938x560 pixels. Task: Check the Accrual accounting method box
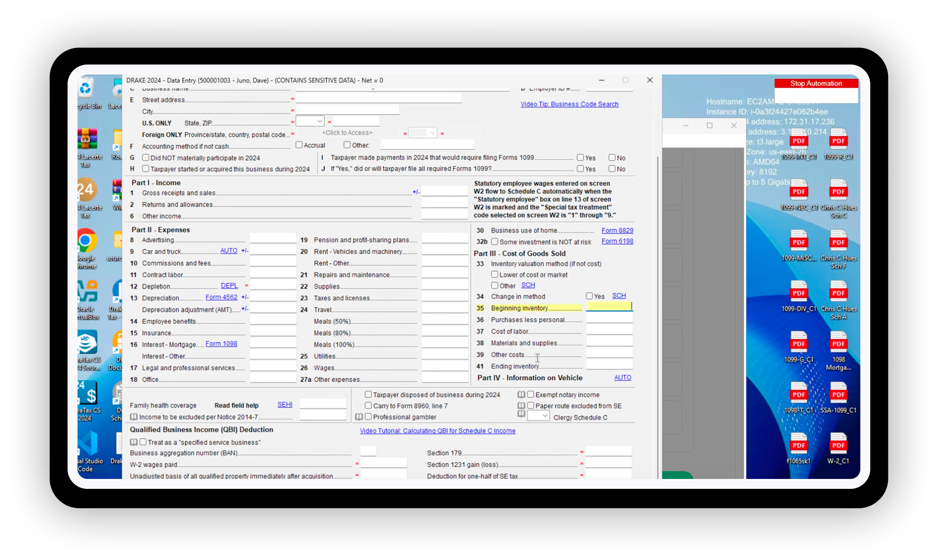tap(299, 145)
